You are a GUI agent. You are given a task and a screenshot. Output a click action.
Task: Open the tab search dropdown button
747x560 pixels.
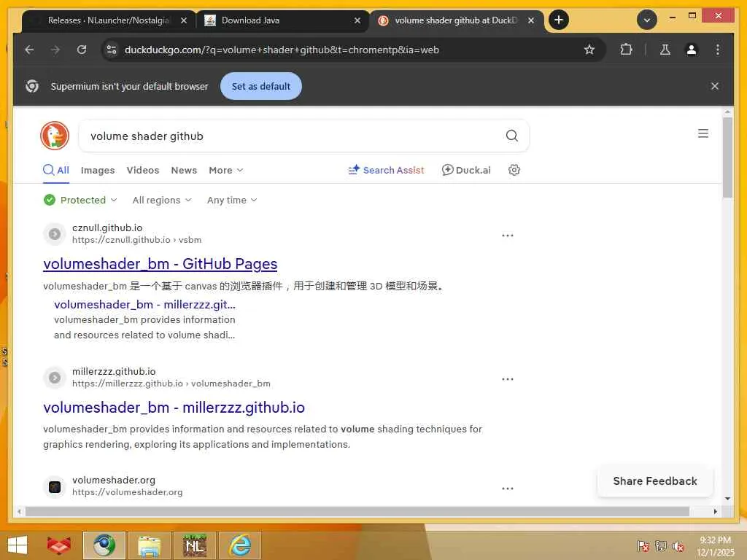click(647, 20)
